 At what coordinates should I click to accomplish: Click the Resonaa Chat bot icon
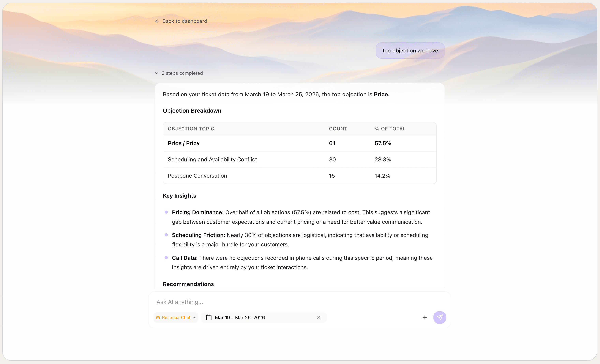[158, 317]
